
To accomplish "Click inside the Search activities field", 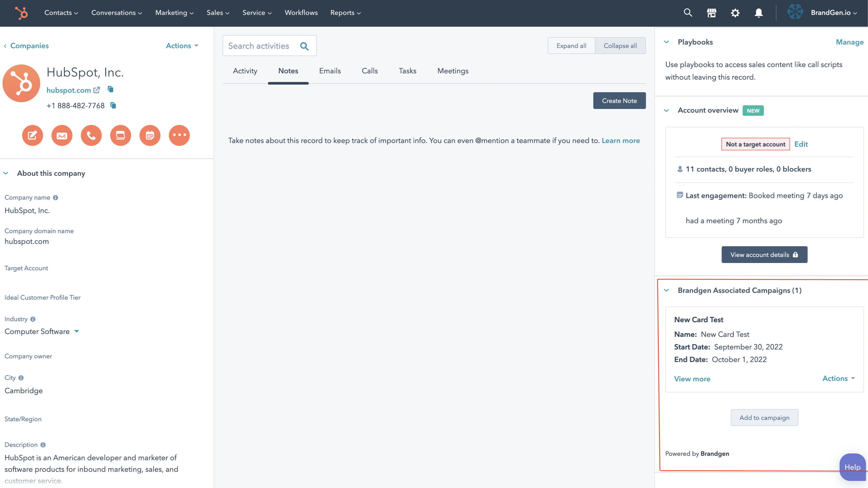I will [263, 46].
